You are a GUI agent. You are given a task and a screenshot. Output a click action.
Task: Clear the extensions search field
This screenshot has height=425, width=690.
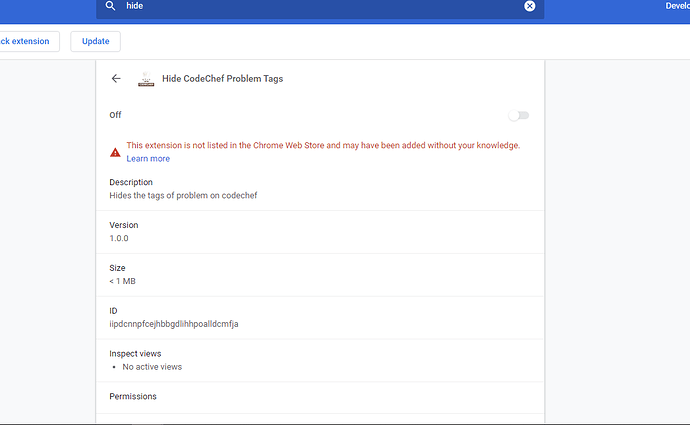(529, 6)
